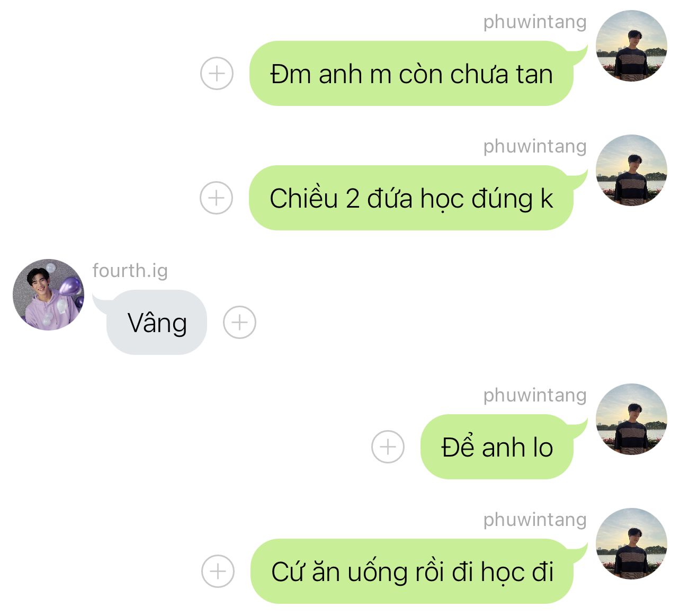The image size is (680, 616).
Task: Click the fourth.ig username label
Action: pos(130,271)
